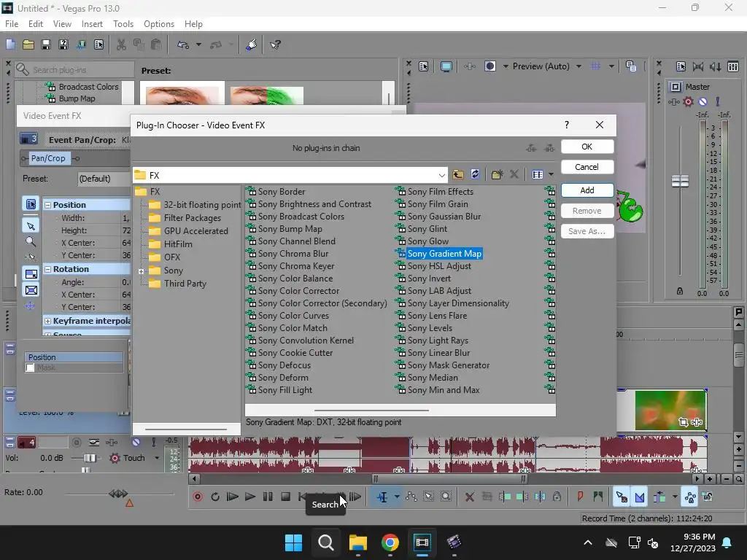747x560 pixels.
Task: Open the View menu
Action: pos(62,24)
